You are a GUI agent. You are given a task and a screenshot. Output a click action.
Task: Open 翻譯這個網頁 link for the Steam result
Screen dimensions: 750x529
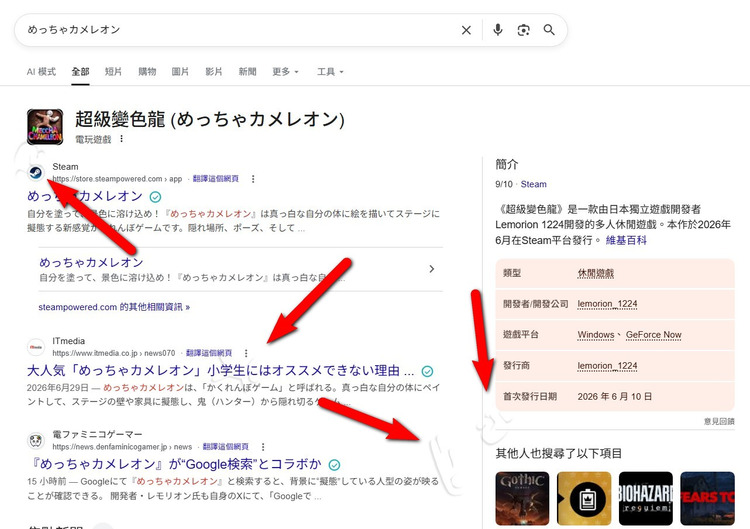(216, 179)
